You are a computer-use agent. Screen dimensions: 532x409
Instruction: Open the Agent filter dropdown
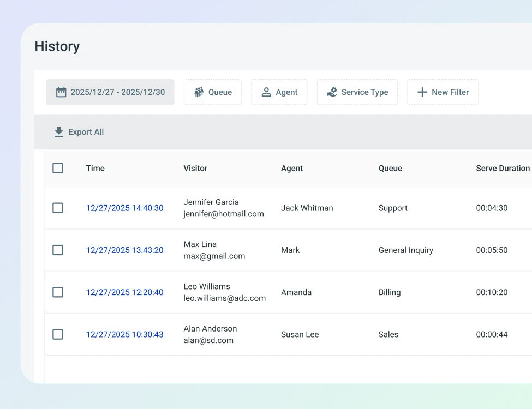[279, 92]
